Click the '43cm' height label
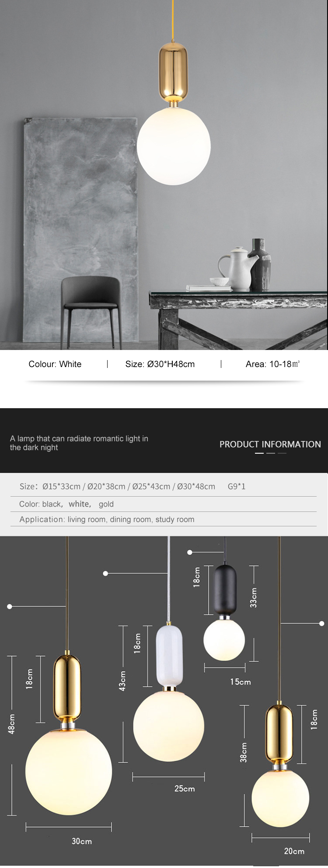The height and width of the screenshot is (868, 328). [x=123, y=681]
